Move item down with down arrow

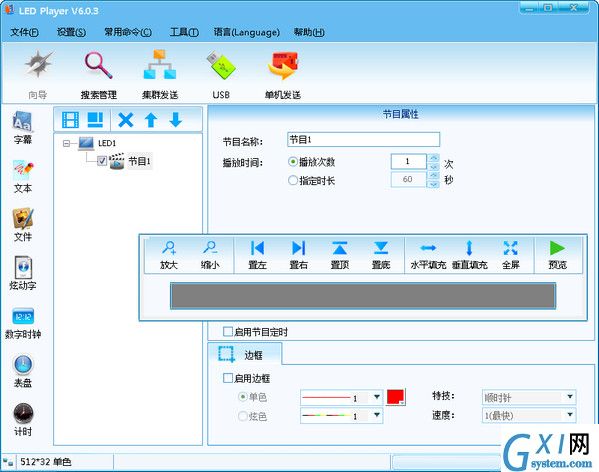pyautogui.click(x=175, y=120)
